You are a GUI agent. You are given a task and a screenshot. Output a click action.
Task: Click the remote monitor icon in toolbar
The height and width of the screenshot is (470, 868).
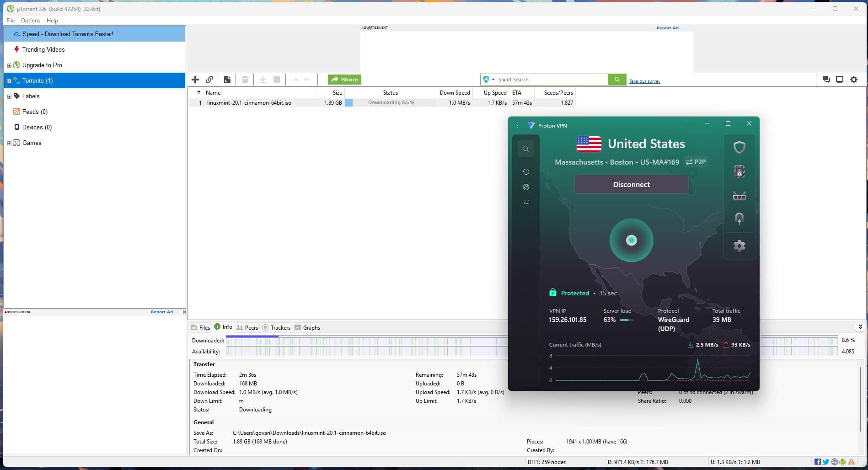point(840,80)
